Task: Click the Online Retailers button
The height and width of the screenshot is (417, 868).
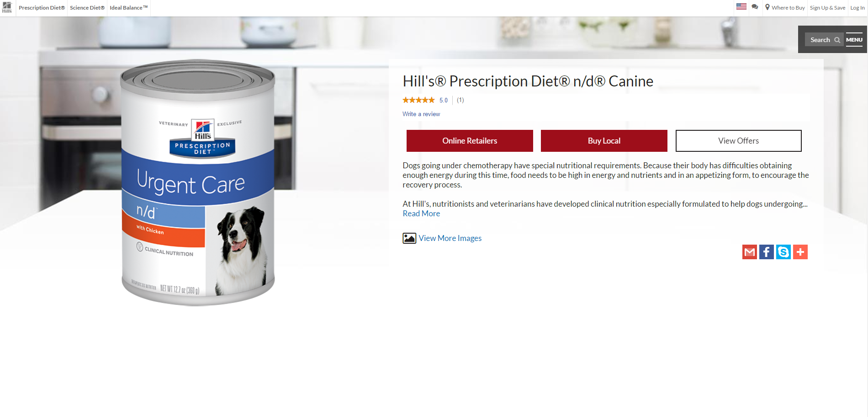Action: 470,141
